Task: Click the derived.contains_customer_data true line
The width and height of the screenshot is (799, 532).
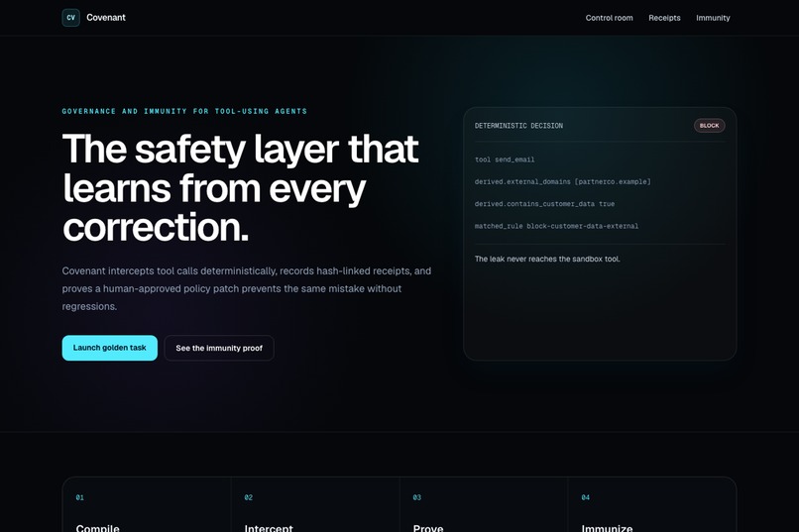Action: [x=544, y=204]
